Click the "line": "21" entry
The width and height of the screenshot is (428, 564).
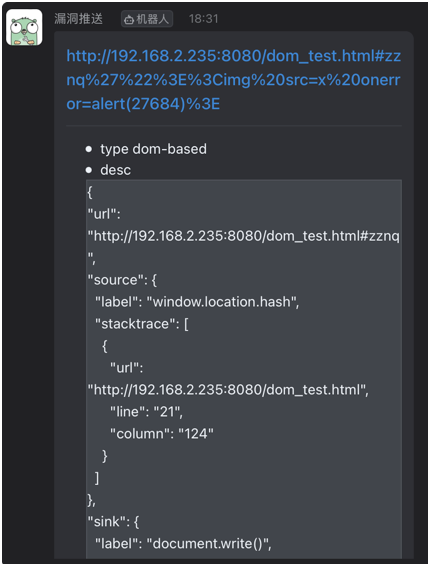coord(146,412)
